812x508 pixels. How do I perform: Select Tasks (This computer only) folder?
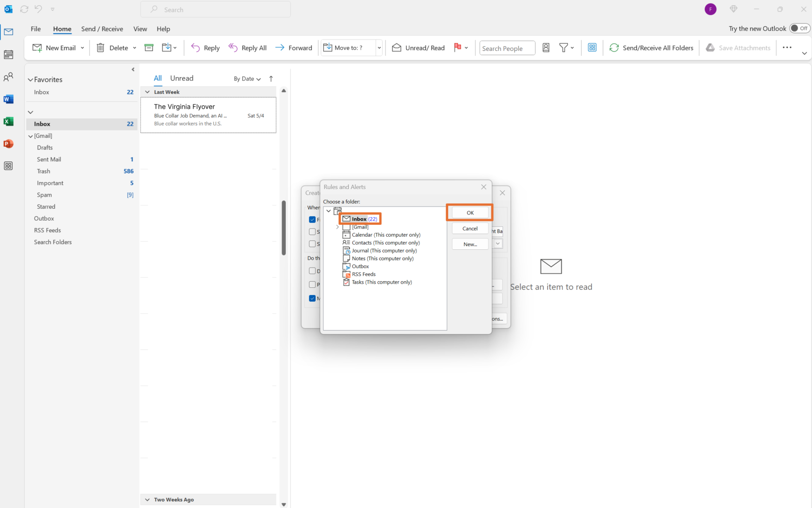[378, 282]
